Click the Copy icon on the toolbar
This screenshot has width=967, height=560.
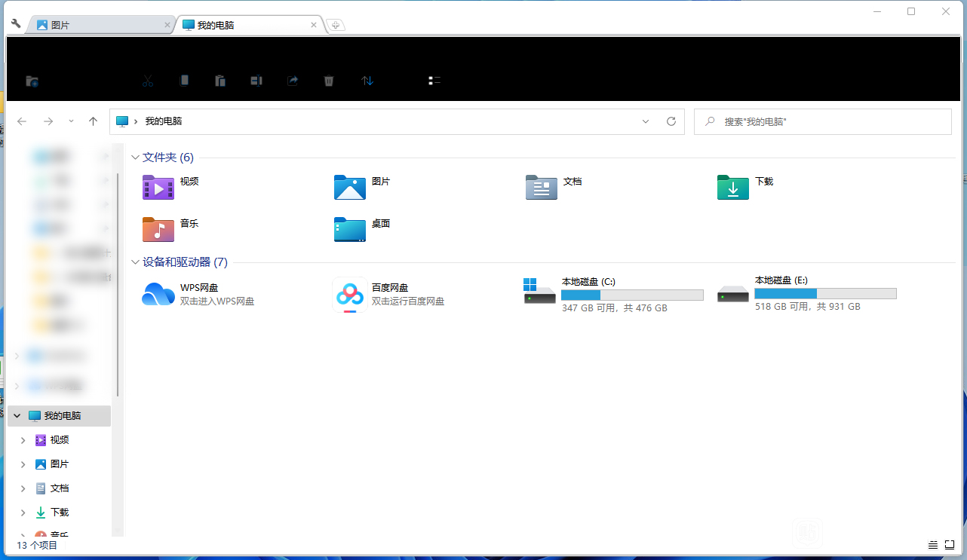click(x=184, y=81)
